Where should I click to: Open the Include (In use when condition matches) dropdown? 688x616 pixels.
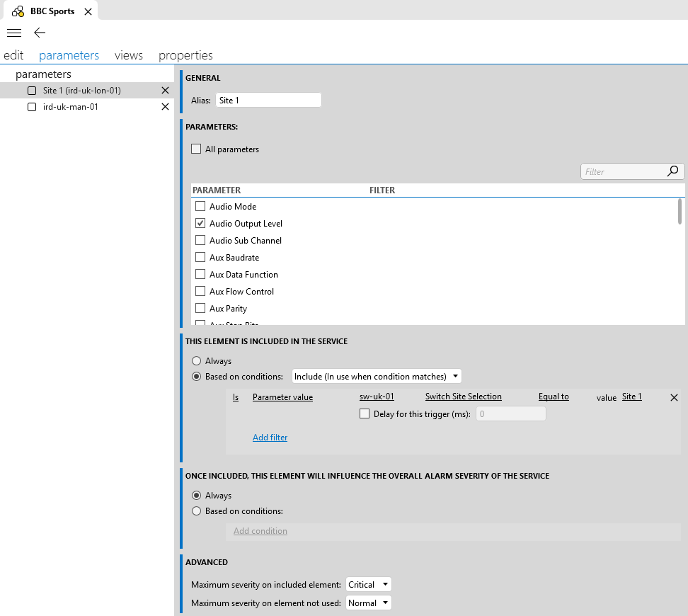point(377,376)
